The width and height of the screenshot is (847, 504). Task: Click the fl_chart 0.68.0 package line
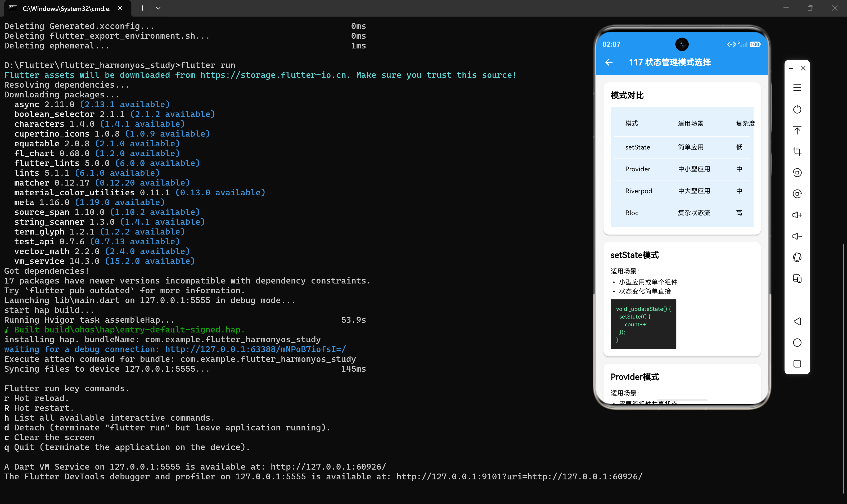tap(97, 154)
